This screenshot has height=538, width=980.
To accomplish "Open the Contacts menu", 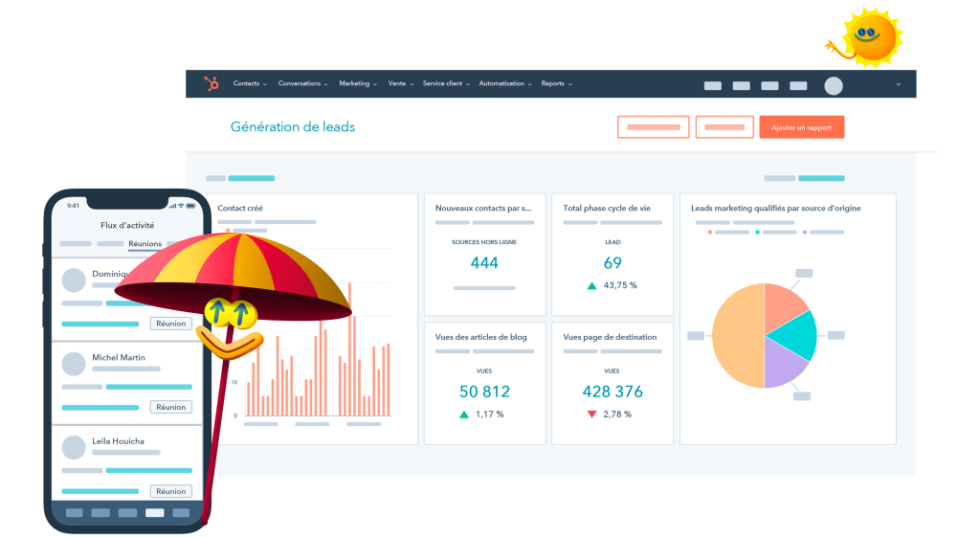I will (x=250, y=83).
